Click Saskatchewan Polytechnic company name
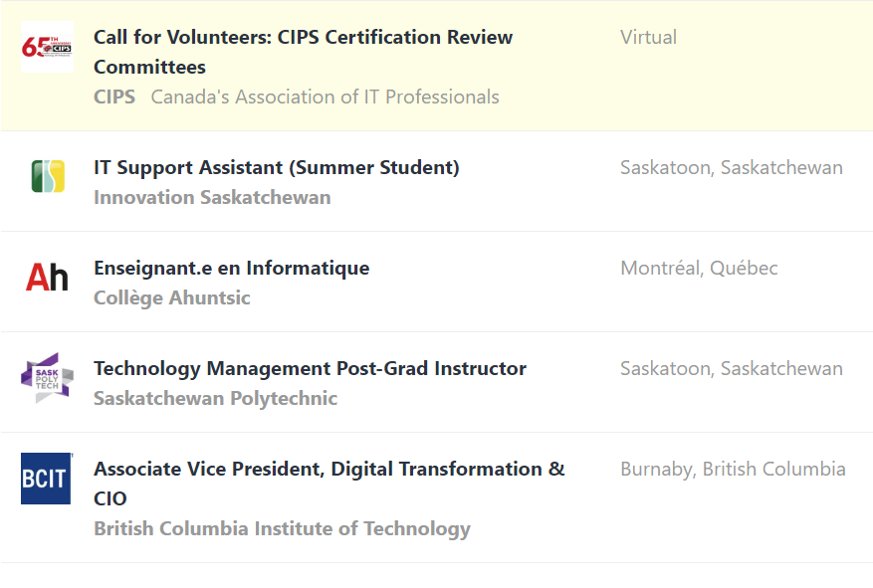The image size is (873, 588). (x=215, y=398)
